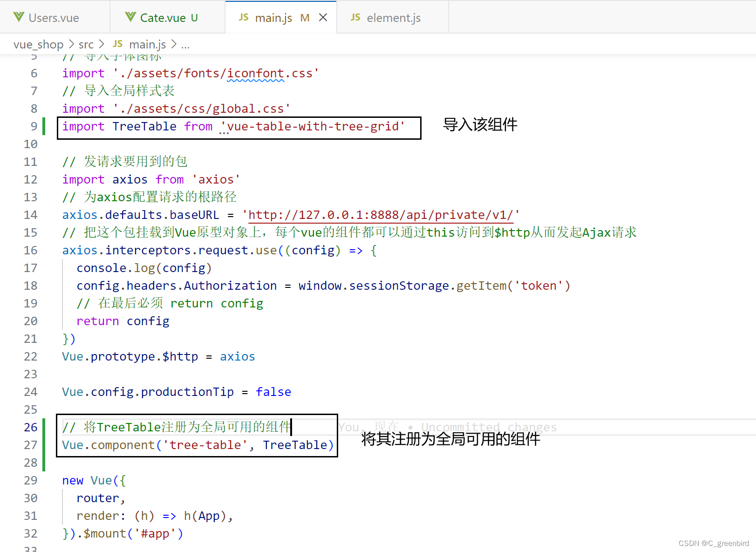Click M modified badge on main.js tab
Viewport: 756px width, 552px height.
(305, 18)
